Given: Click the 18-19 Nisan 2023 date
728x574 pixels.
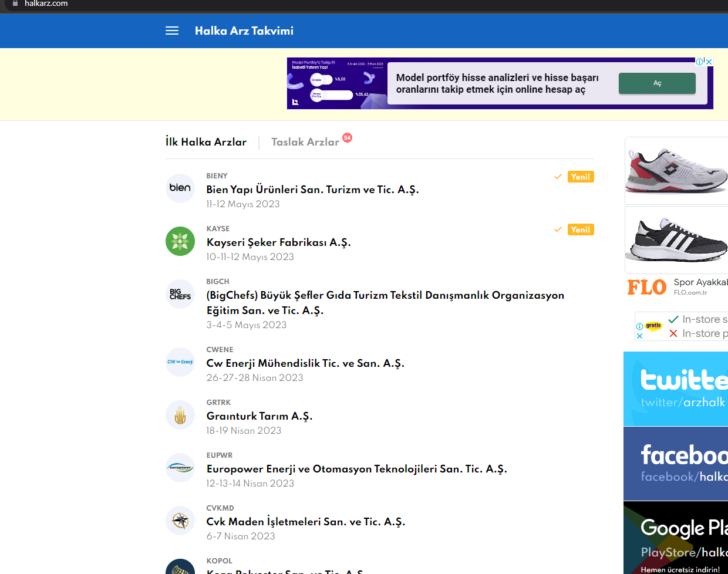Looking at the screenshot, I should tap(244, 431).
